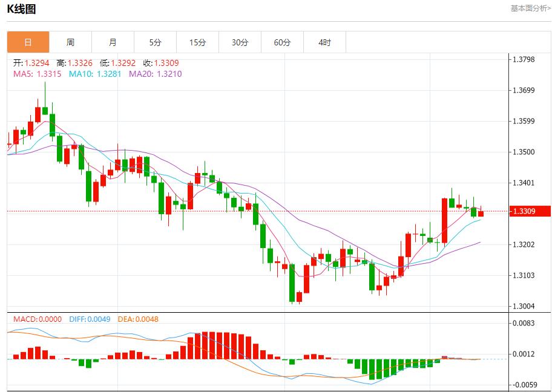Switch to the 周 weekly tab

[70, 42]
